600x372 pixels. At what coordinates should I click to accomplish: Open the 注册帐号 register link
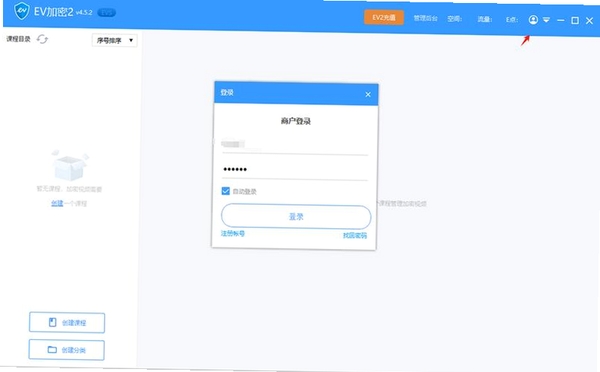click(233, 233)
